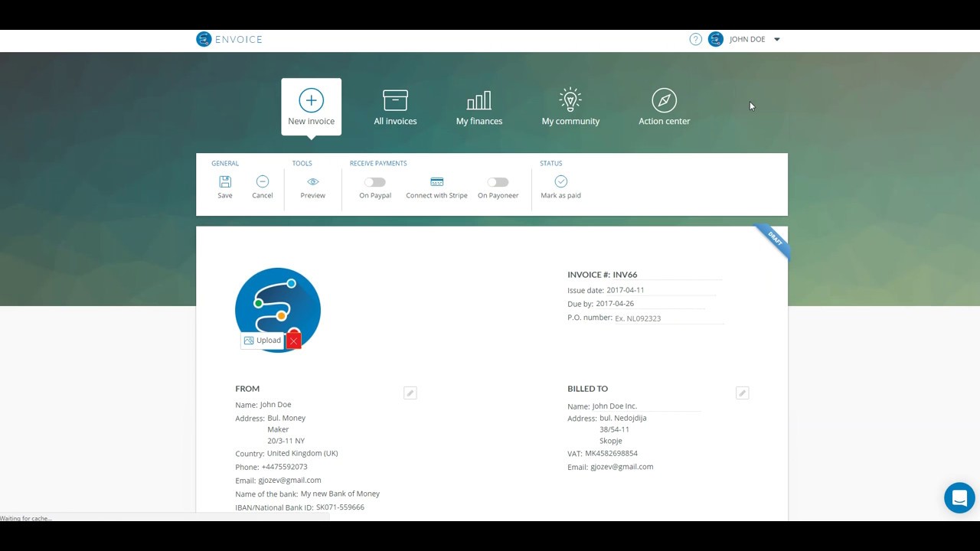Click the billed-to email gjozev@gmail.com

pos(622,467)
